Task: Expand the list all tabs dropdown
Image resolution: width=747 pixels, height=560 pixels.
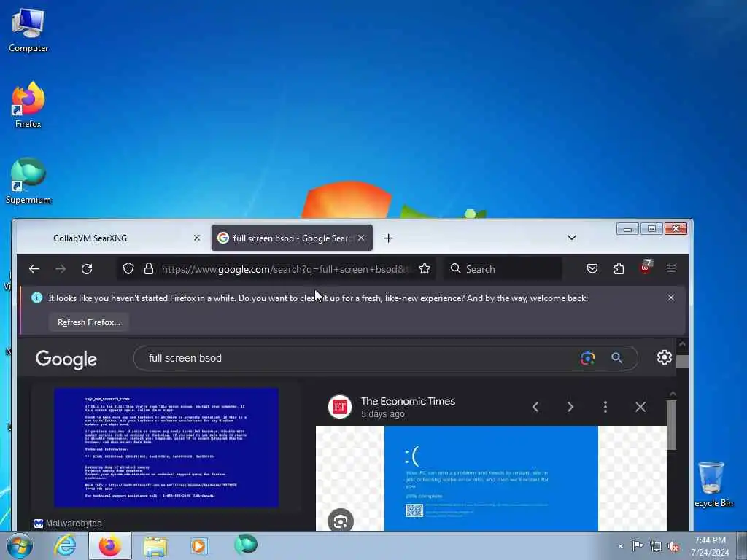Action: (572, 238)
